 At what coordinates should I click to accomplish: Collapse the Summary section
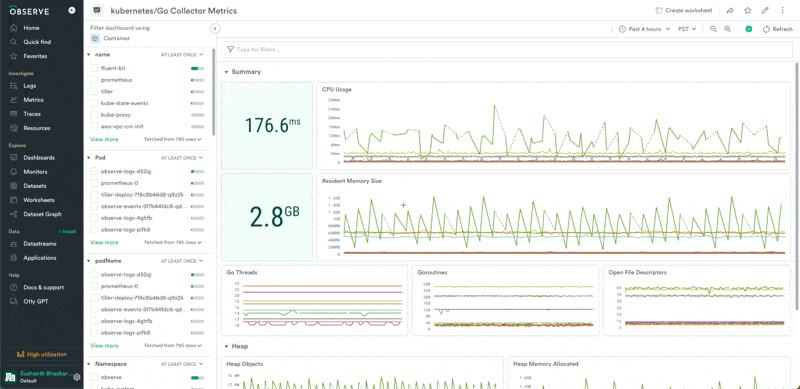226,72
